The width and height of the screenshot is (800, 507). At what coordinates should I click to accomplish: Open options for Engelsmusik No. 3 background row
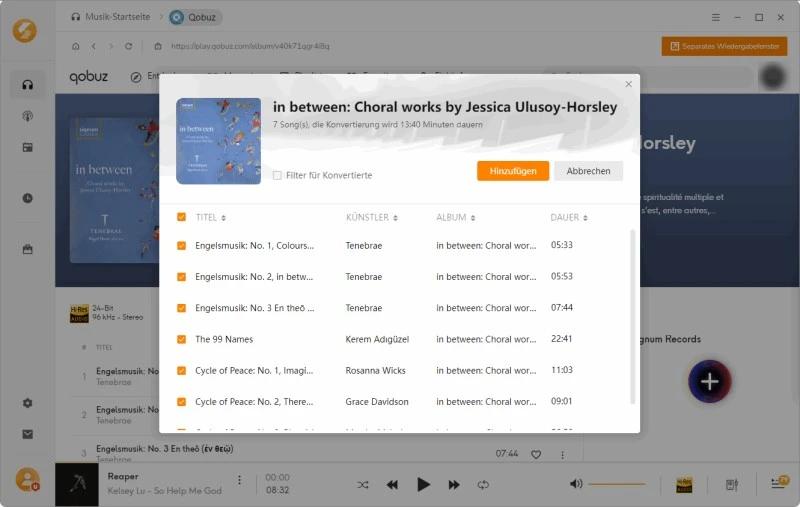tap(562, 454)
